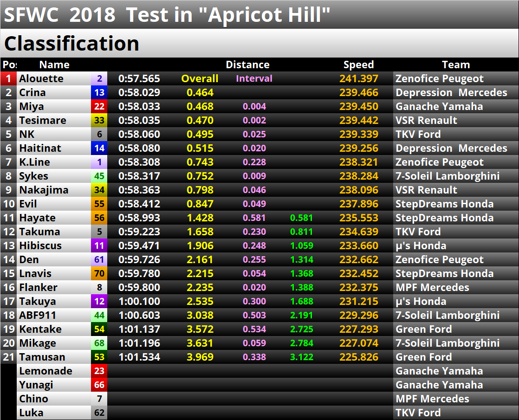Image resolution: width=519 pixels, height=420 pixels.
Task: Click driver name NK
Action: pyautogui.click(x=26, y=134)
